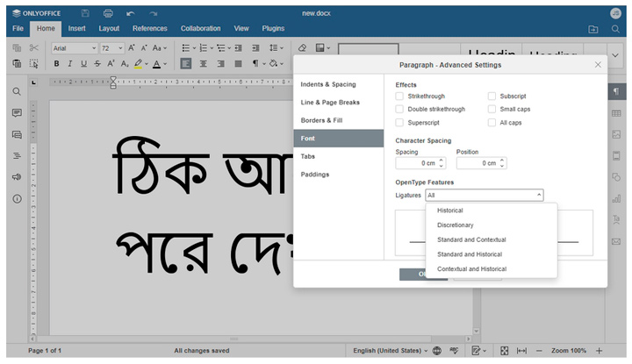
Task: Click the Fit to width icon
Action: coord(521,351)
